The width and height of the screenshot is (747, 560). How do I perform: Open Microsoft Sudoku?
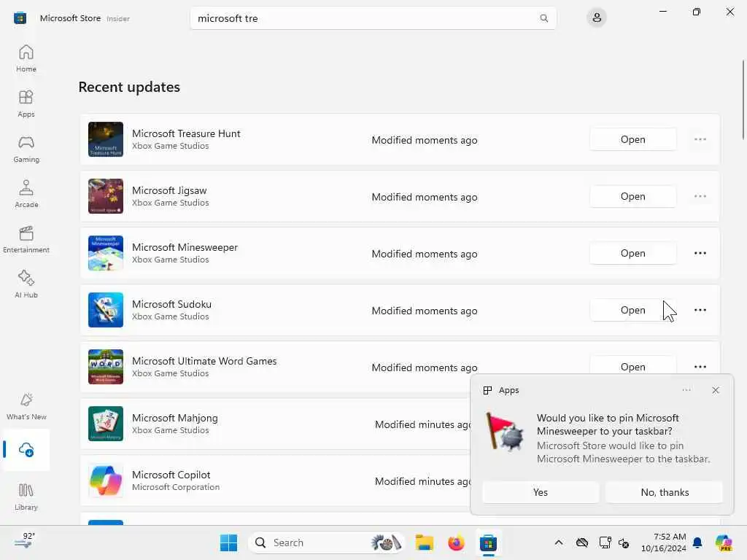632,310
